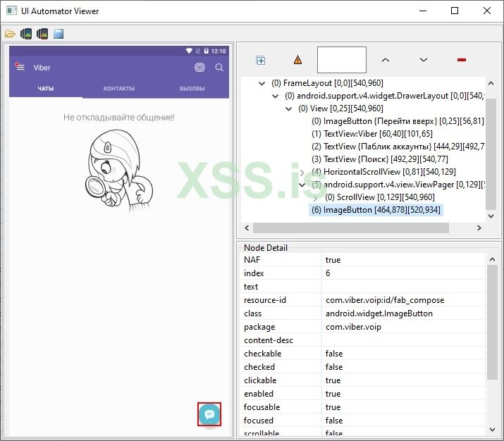This screenshot has width=504, height=441.
Task: Click tree scroll-right arrow
Action: pos(479,228)
